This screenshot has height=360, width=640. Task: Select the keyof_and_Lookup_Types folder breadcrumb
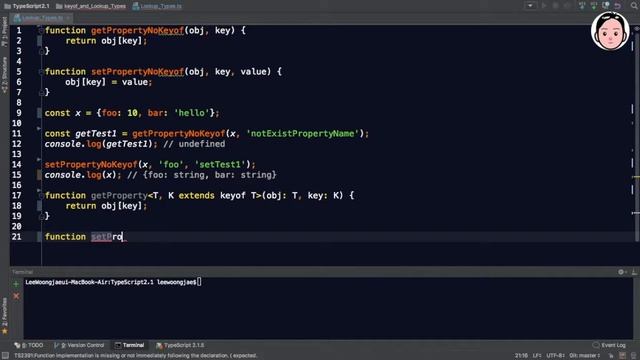[x=91, y=6]
